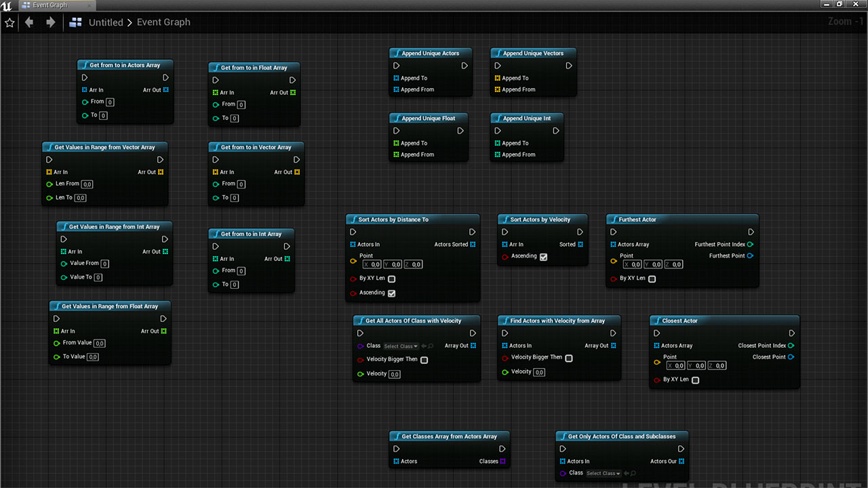The image size is (868, 488).
Task: Click Actors Our output pin
Action: point(682,461)
